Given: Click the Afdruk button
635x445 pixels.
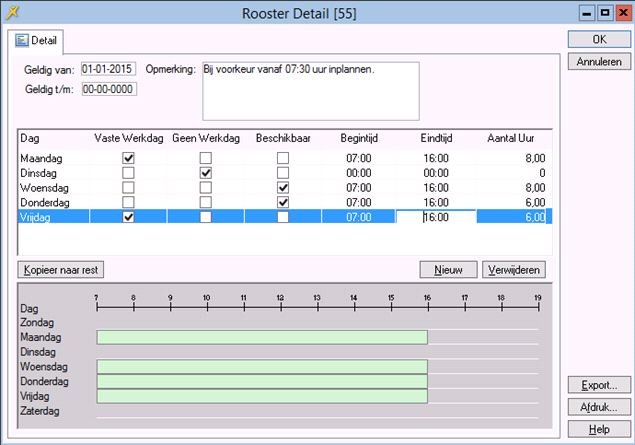Looking at the screenshot, I should point(598,407).
